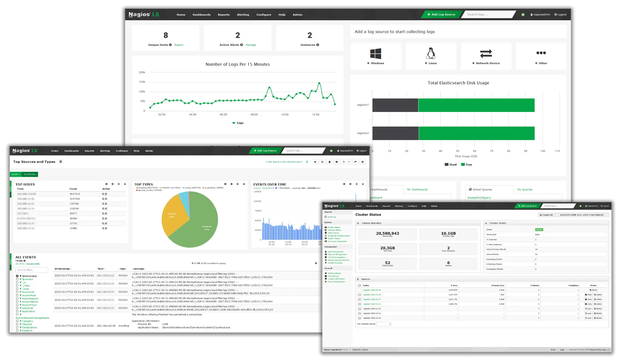Open the save dropdown arrow in Top Sources toolbar
The height and width of the screenshot is (362, 644).
click(x=349, y=162)
